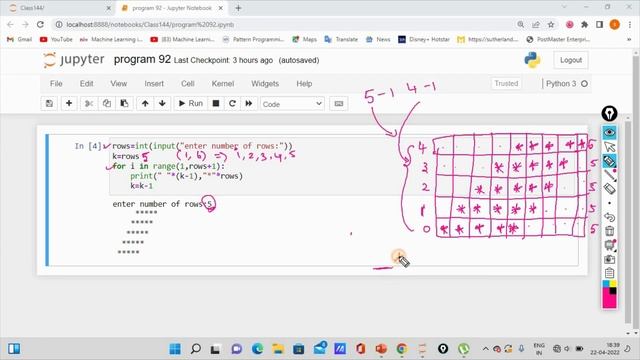Paste cells below with the clipboard icon

point(124,104)
